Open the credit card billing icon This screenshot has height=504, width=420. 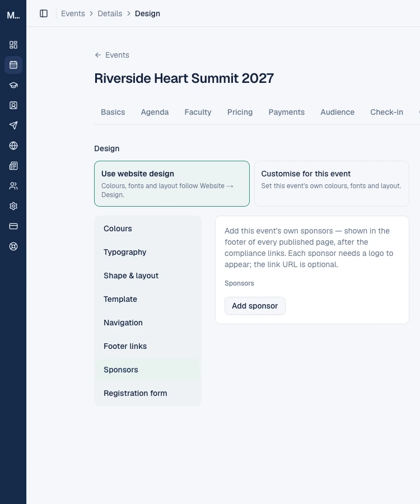coord(13,226)
